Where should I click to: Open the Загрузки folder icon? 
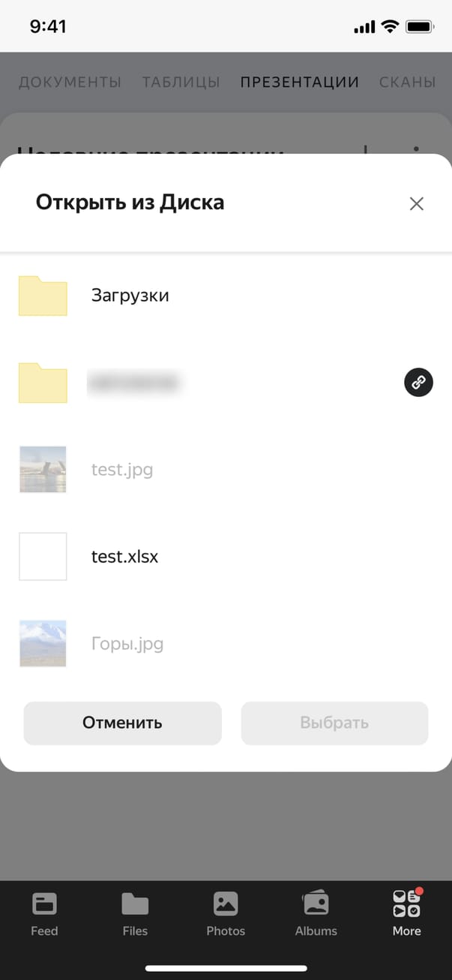click(43, 296)
